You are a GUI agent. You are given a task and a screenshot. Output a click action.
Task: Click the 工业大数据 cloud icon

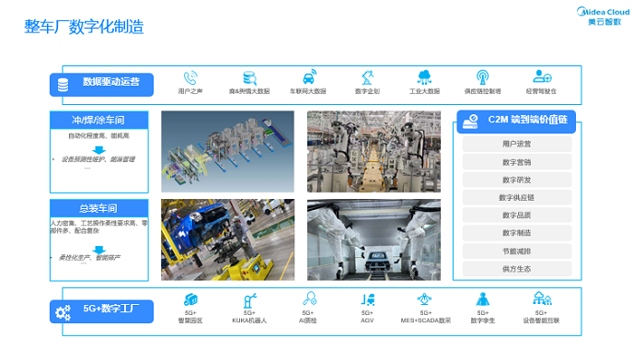tap(424, 77)
